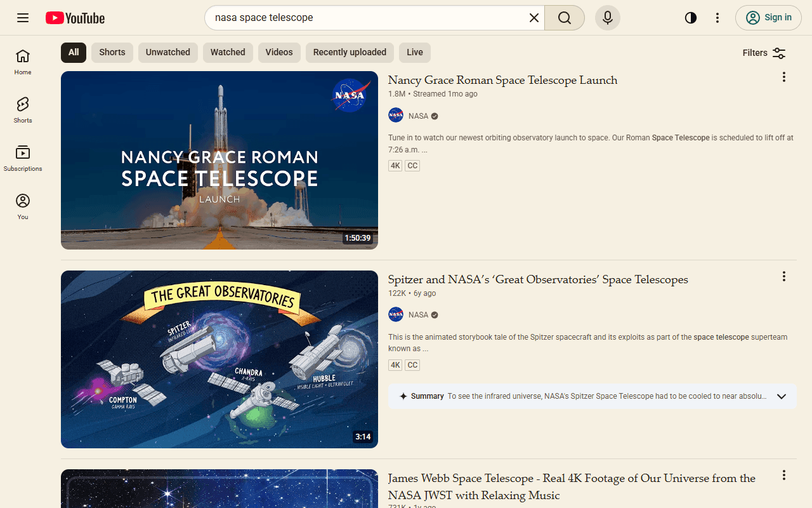Image resolution: width=812 pixels, height=508 pixels.
Task: Open Spitzer and NASA's Great Observatories title
Action: (x=538, y=279)
